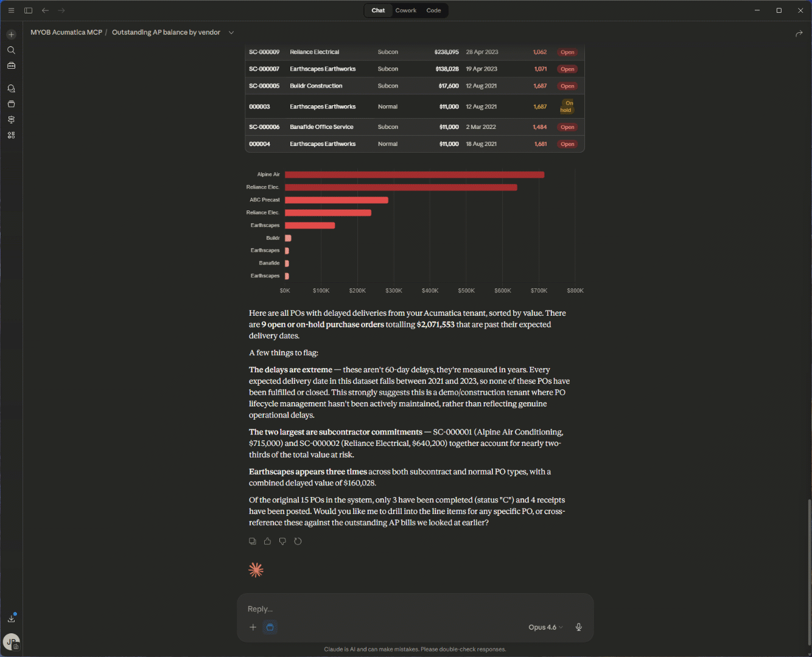The height and width of the screenshot is (657, 812).
Task: Give the response a thumbs-down
Action: pyautogui.click(x=282, y=541)
